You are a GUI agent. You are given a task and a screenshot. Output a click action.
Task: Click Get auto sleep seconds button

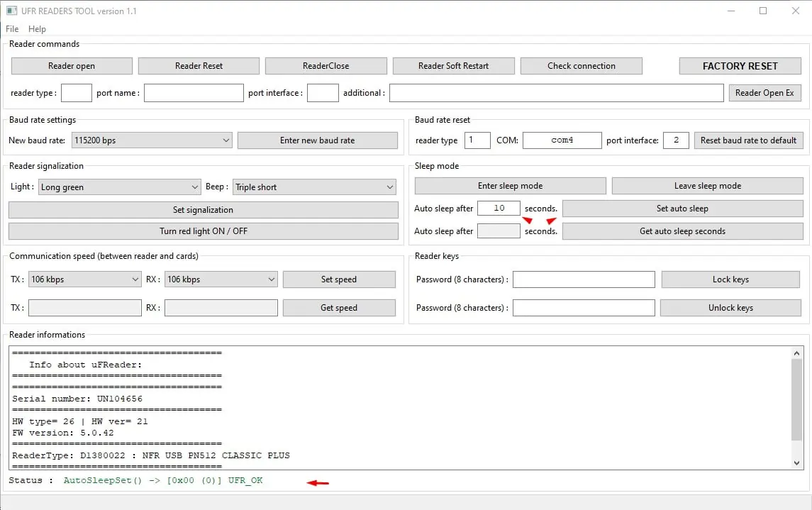click(x=682, y=231)
